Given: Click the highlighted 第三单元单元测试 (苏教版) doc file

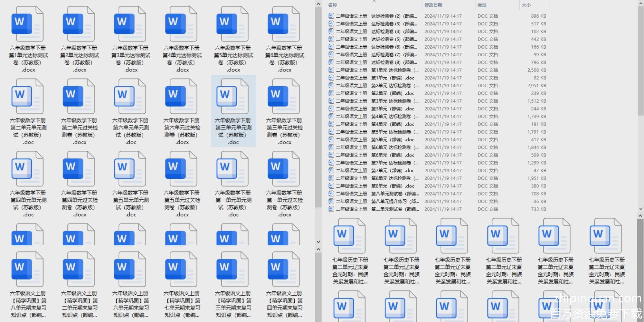Looking at the screenshot, I should (x=233, y=111).
